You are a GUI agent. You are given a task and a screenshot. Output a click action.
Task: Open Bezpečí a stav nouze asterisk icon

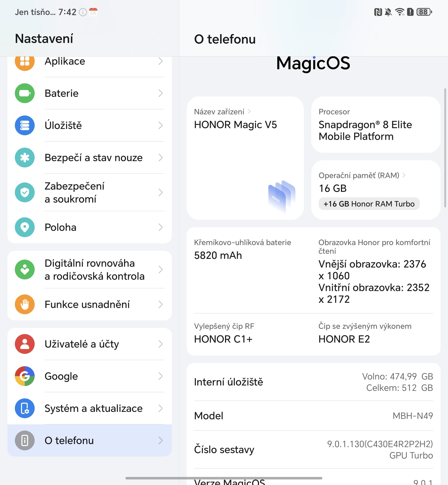[x=24, y=158]
